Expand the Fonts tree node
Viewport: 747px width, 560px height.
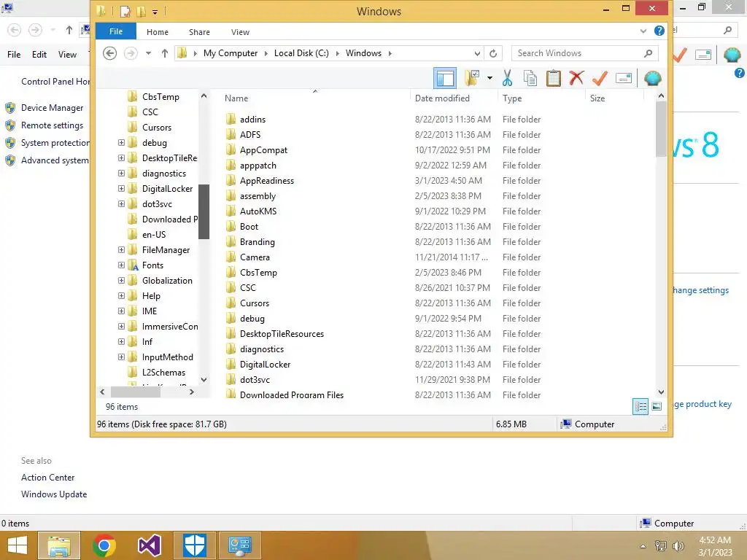pos(121,265)
